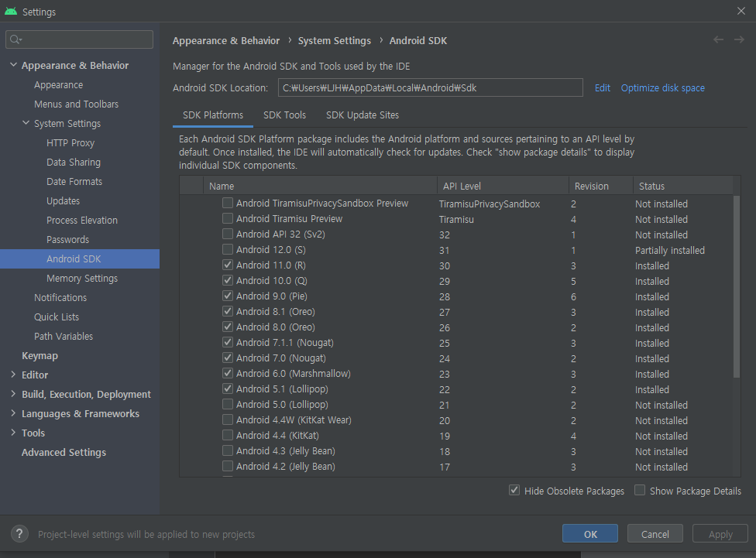Image resolution: width=756 pixels, height=558 pixels.
Task: Open Data Sharing settings
Action: pos(74,162)
